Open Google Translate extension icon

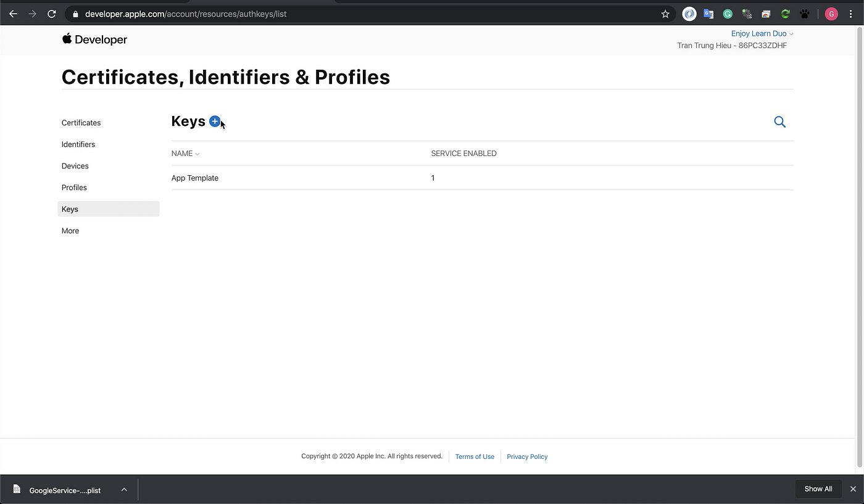tap(708, 14)
